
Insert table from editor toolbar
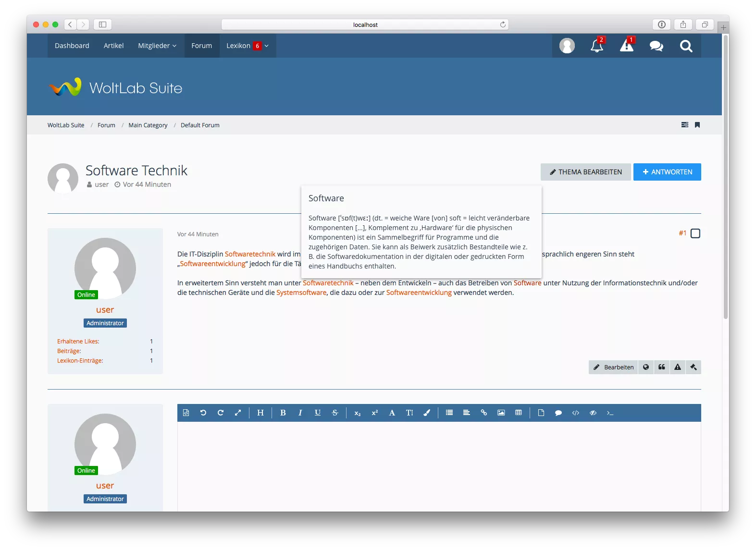518,413
